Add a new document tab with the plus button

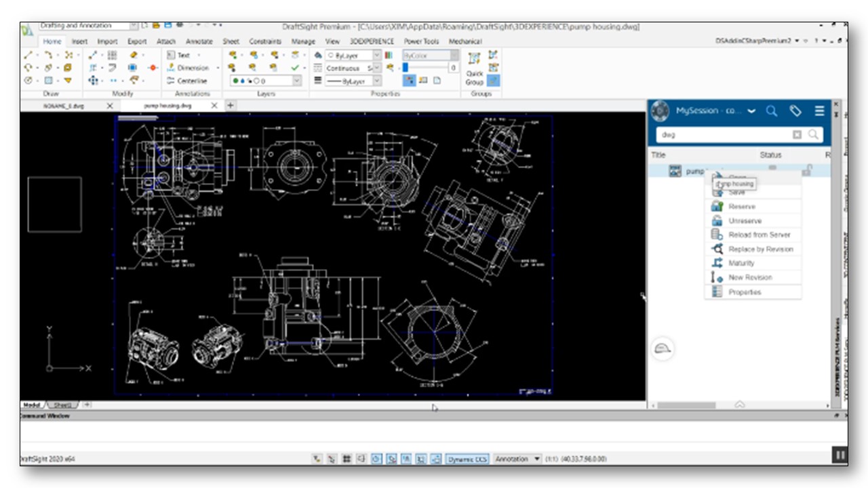[x=230, y=106]
